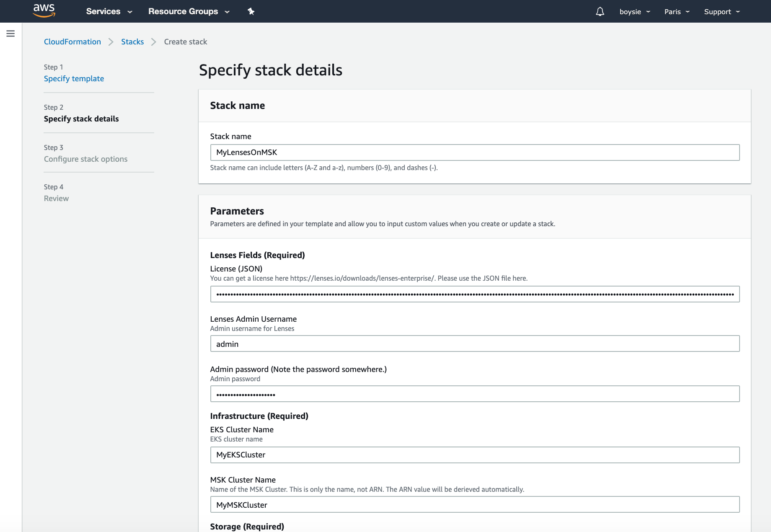The image size is (771, 532).
Task: Click the Storage (Required) heading
Action: coord(247,527)
